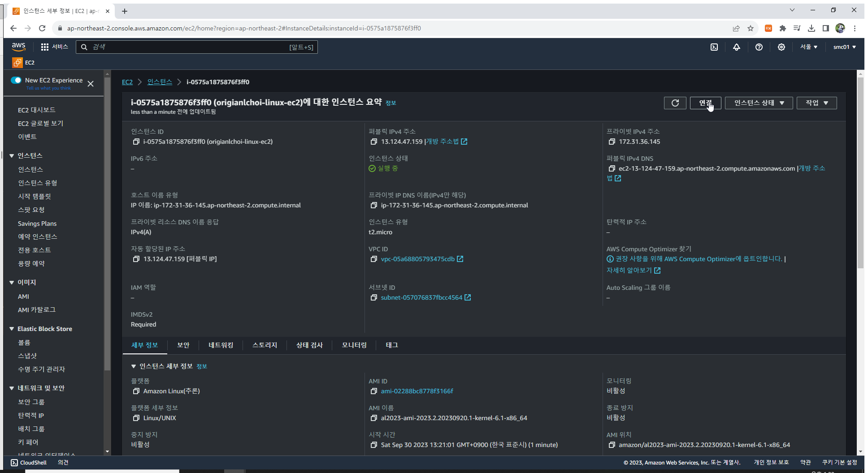Collapse the Images sidebar section
The width and height of the screenshot is (868, 473).
coord(12,282)
